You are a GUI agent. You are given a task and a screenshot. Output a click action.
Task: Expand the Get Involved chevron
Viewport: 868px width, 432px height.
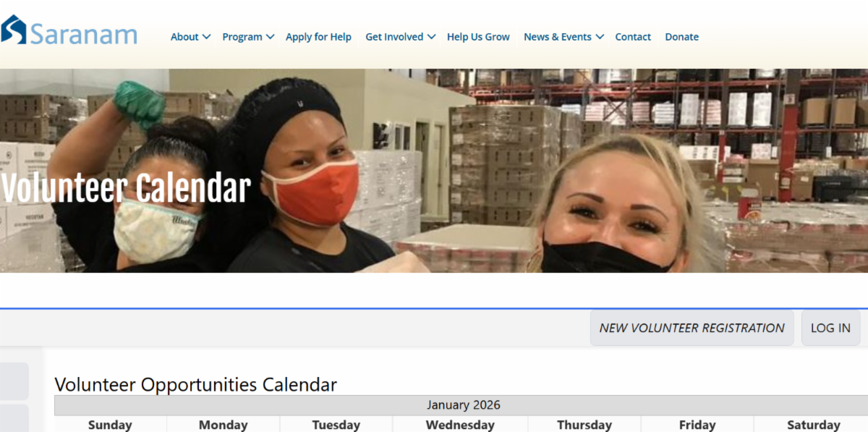431,37
